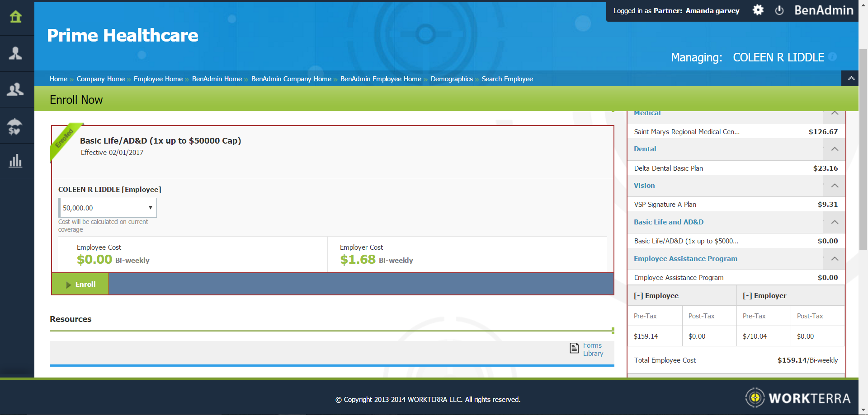The width and height of the screenshot is (868, 415).
Task: Click the Forms Library document icon
Action: click(x=574, y=348)
